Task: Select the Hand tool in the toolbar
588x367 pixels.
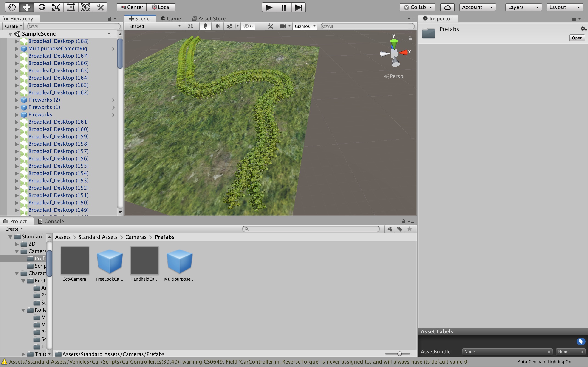Action: click(x=12, y=7)
